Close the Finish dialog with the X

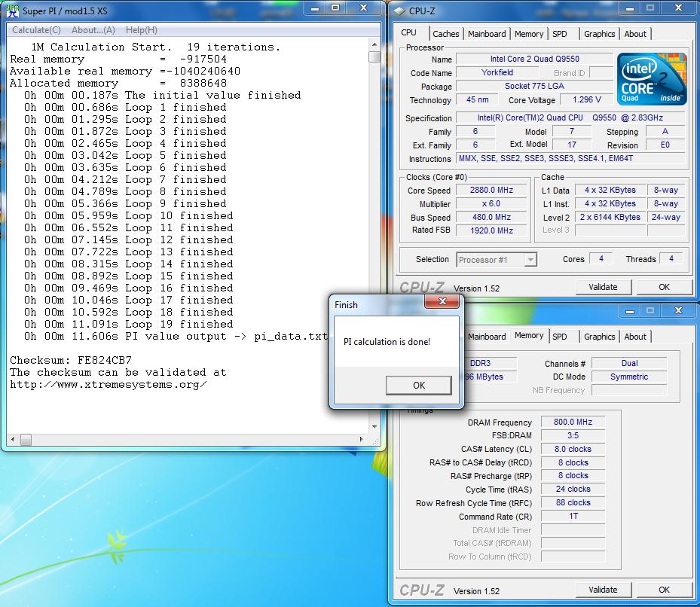(x=442, y=302)
